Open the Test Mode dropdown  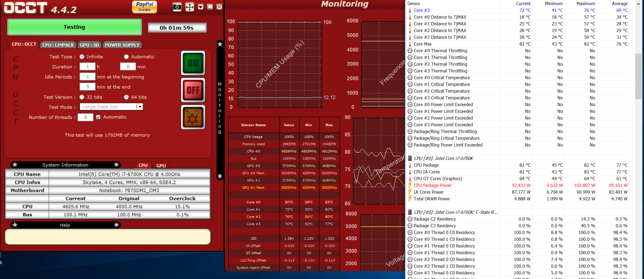click(140, 107)
